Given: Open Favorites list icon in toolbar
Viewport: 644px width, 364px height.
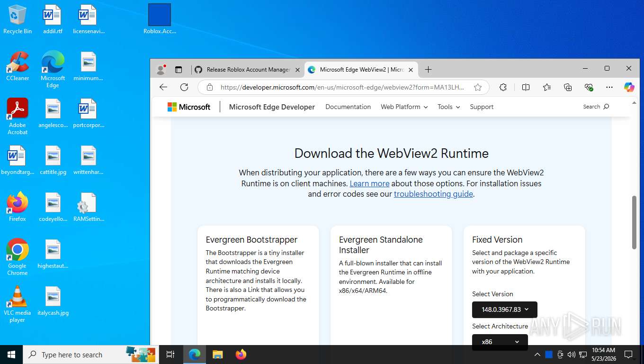Looking at the screenshot, I should pos(547,87).
